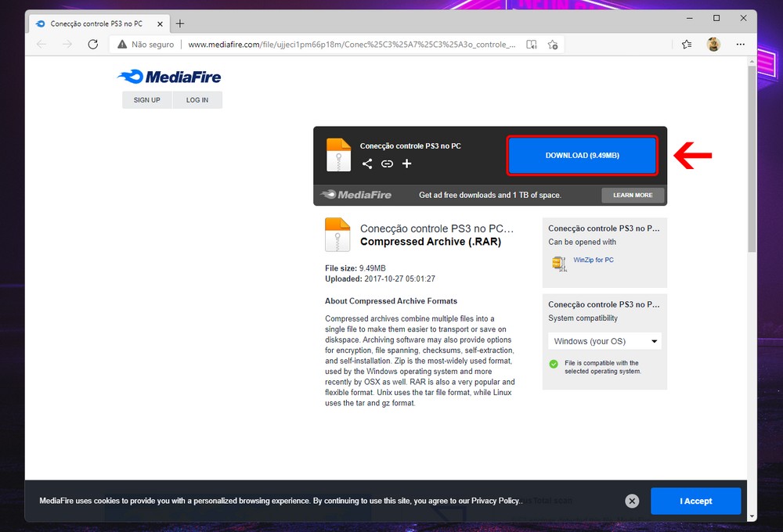Screen dimensions: 783x532
Task: Click the copy link chain icon
Action: pyautogui.click(x=387, y=164)
